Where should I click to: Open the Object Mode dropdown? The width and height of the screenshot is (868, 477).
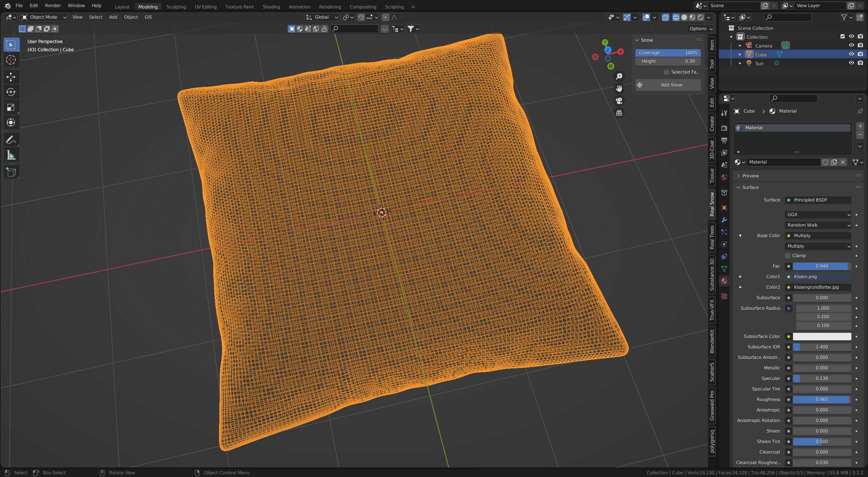(x=44, y=17)
